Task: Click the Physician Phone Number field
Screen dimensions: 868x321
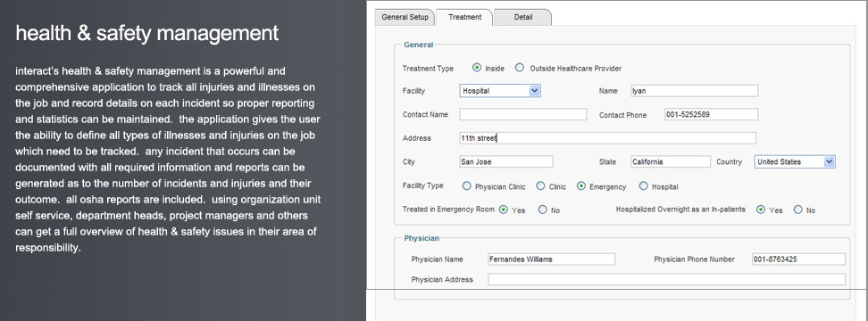Action: coord(798,259)
